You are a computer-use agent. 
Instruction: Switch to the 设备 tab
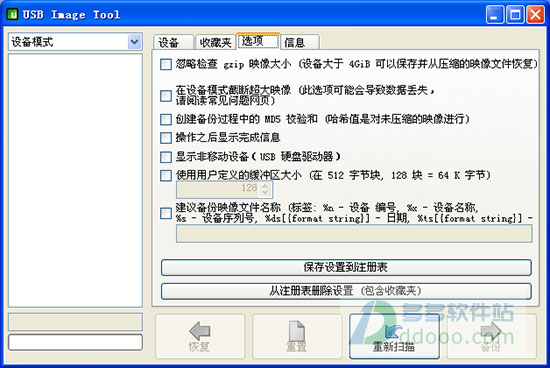[x=173, y=42]
